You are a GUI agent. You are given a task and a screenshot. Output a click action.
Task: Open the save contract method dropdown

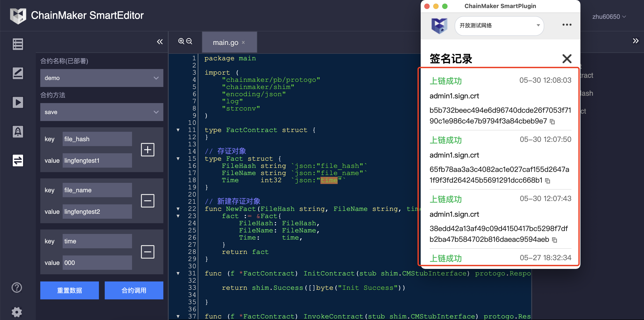point(102,112)
